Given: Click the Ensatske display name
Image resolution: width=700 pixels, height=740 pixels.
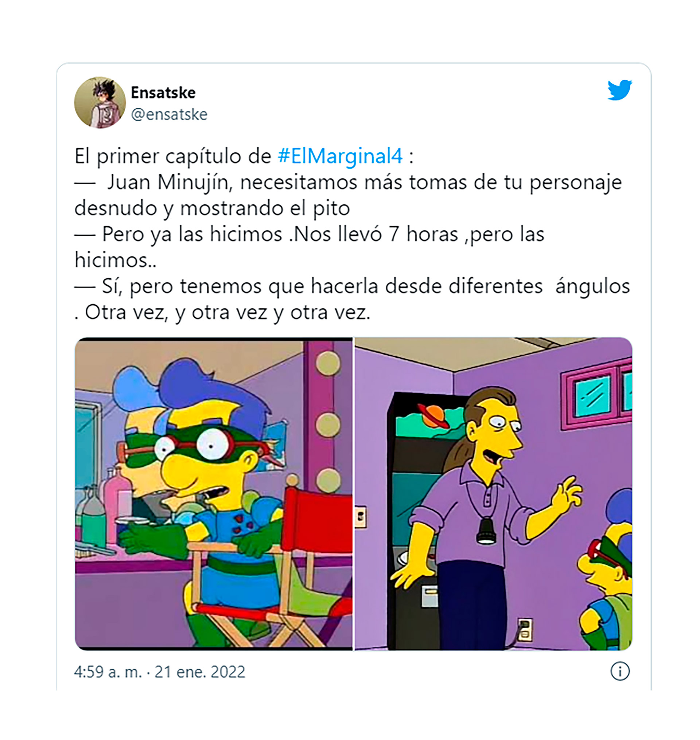Looking at the screenshot, I should 163,93.
